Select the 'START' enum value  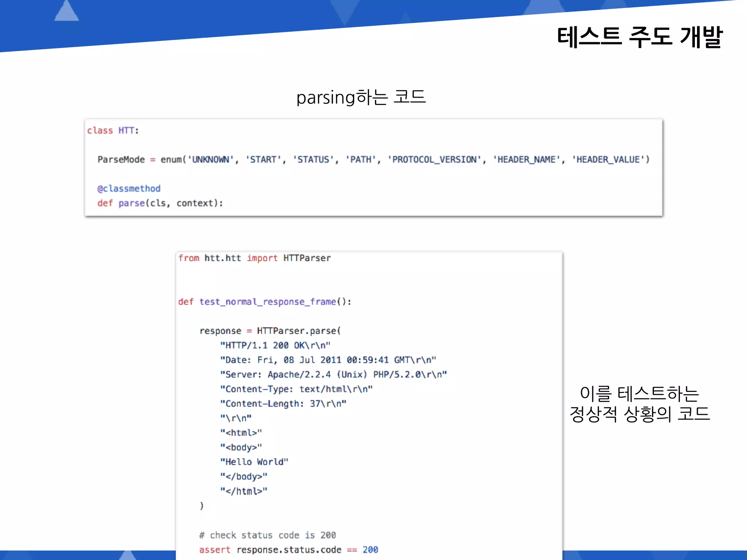pyautogui.click(x=263, y=160)
